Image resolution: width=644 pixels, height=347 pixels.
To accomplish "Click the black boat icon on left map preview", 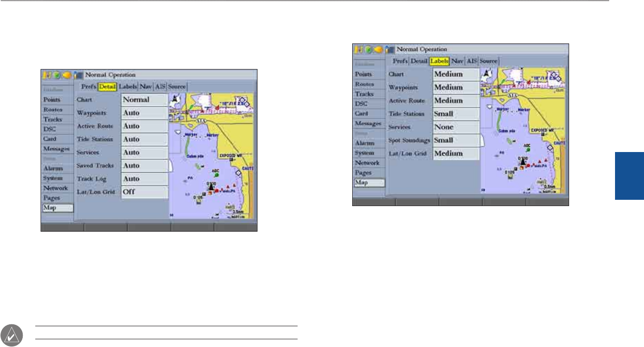I will point(211,188).
